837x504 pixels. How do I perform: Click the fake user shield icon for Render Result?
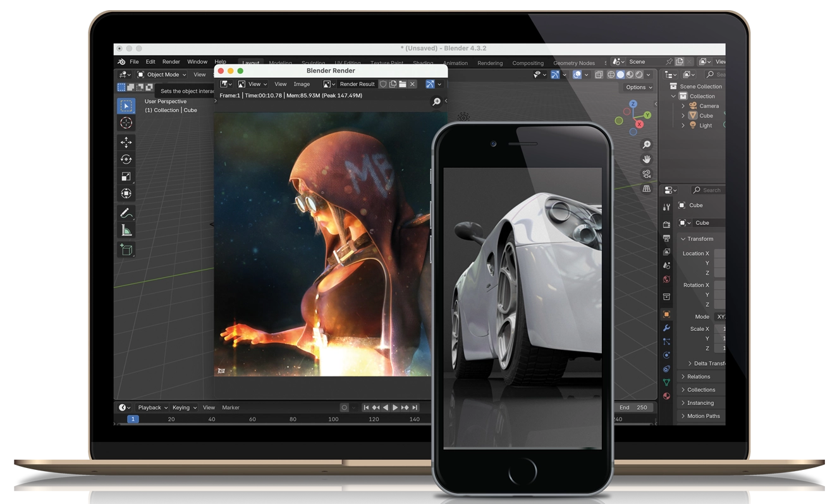pyautogui.click(x=383, y=84)
